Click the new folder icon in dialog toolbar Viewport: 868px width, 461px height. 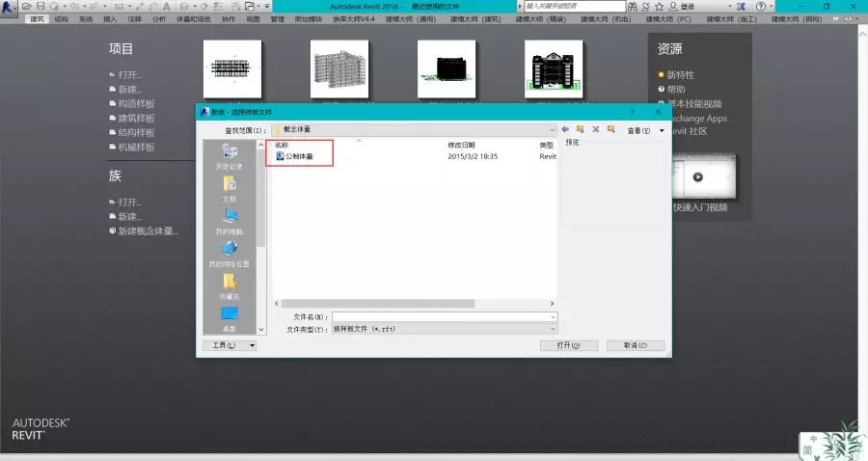(x=611, y=129)
